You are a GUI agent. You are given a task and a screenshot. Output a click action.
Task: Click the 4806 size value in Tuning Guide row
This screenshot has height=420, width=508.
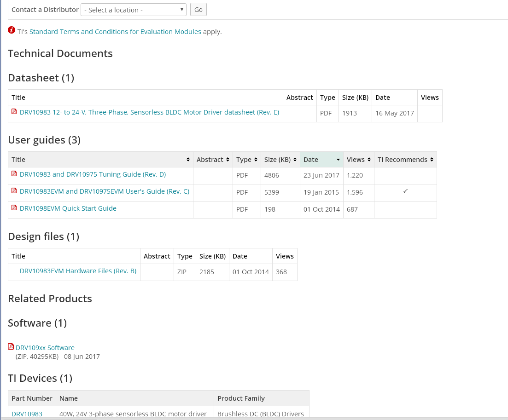271,175
